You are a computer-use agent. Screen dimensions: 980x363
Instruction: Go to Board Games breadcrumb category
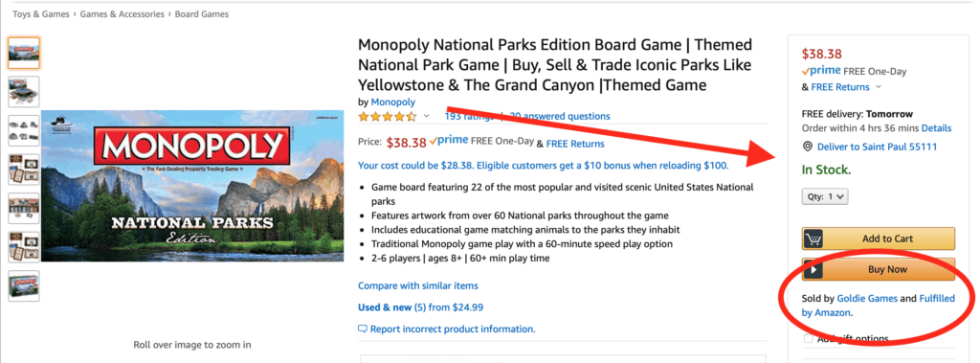202,13
